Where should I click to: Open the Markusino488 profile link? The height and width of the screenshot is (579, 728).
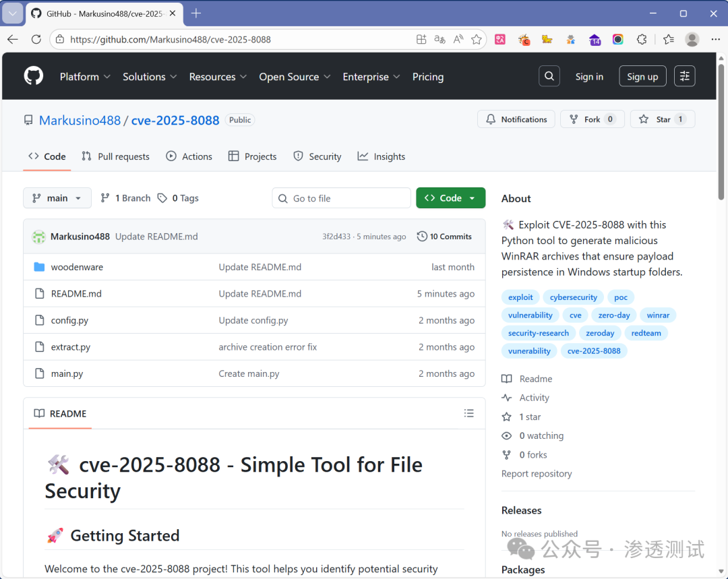coord(80,120)
